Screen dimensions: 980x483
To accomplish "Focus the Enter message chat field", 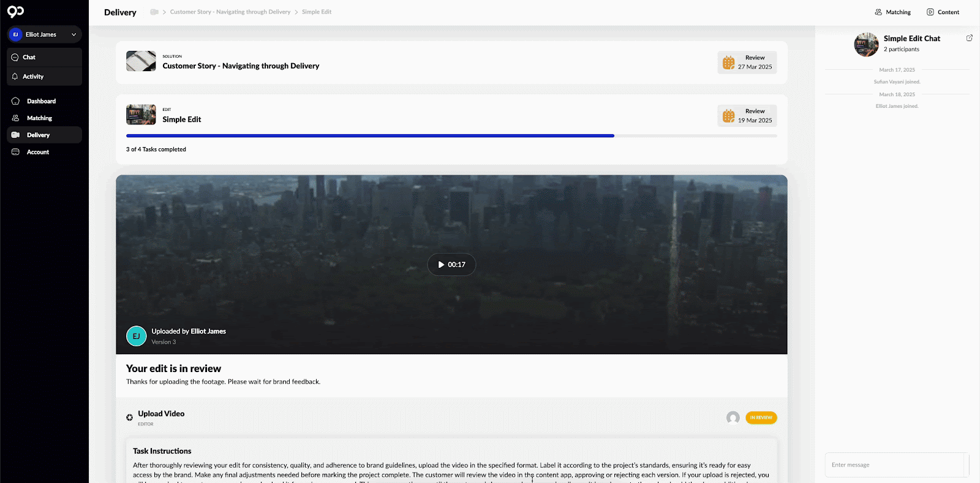I will pos(894,465).
